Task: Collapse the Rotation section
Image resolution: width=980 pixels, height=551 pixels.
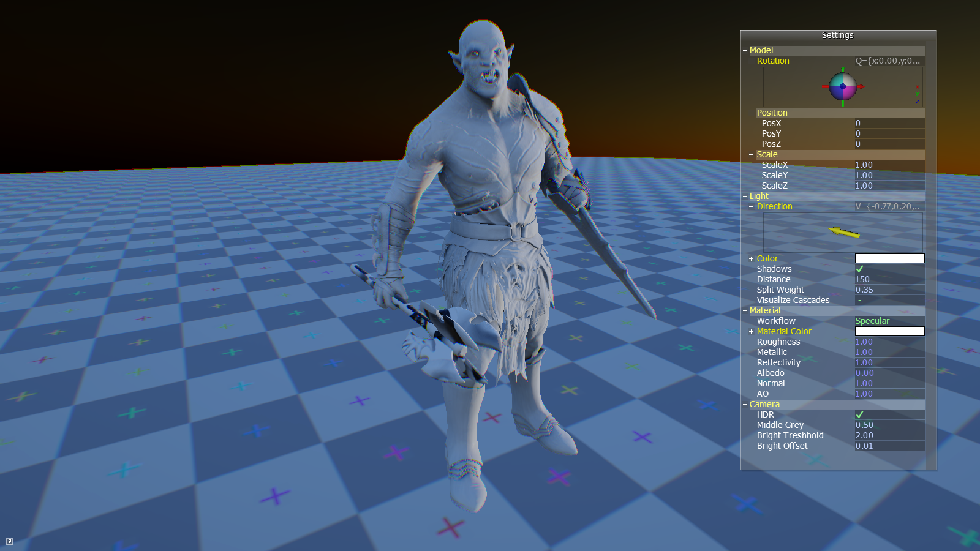Action: [752, 61]
